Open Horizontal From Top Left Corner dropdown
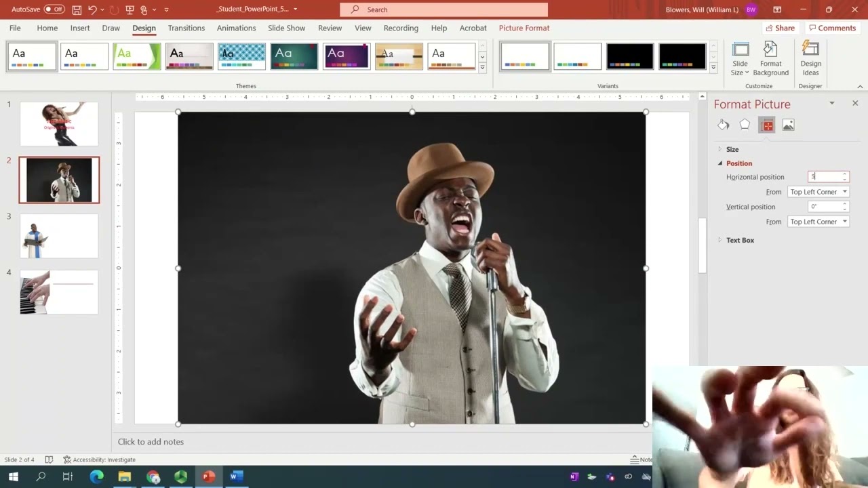 [x=818, y=192]
